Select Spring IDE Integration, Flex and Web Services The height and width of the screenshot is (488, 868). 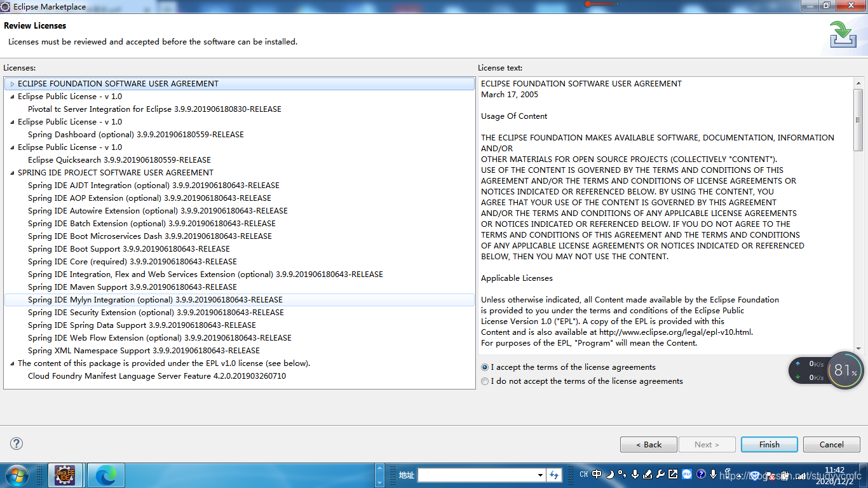pyautogui.click(x=205, y=274)
